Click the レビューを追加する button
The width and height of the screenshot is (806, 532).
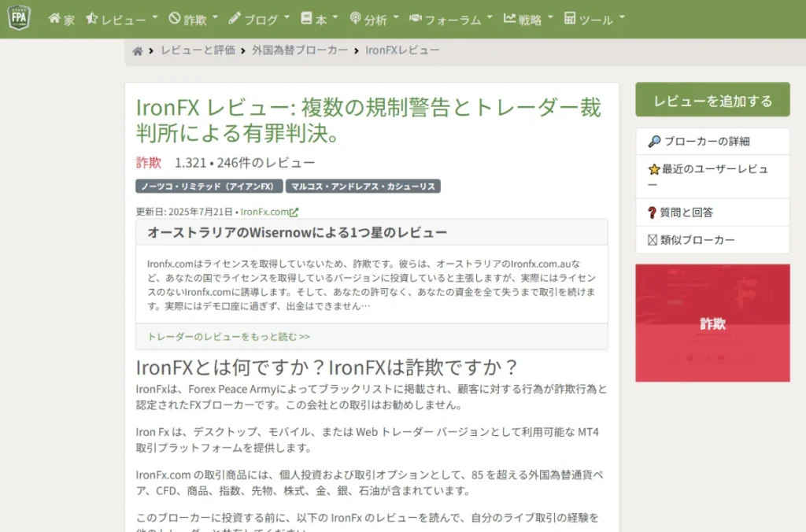(x=712, y=99)
